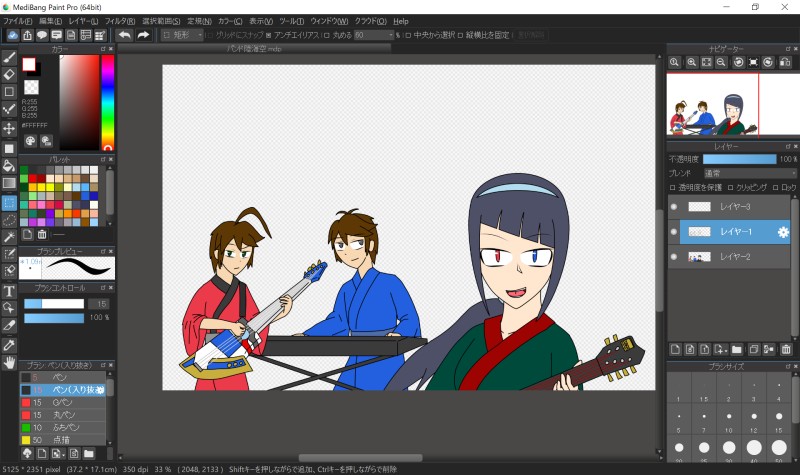Click the Undo arrow in the toolbar
800x475 pixels.
pyautogui.click(x=124, y=35)
